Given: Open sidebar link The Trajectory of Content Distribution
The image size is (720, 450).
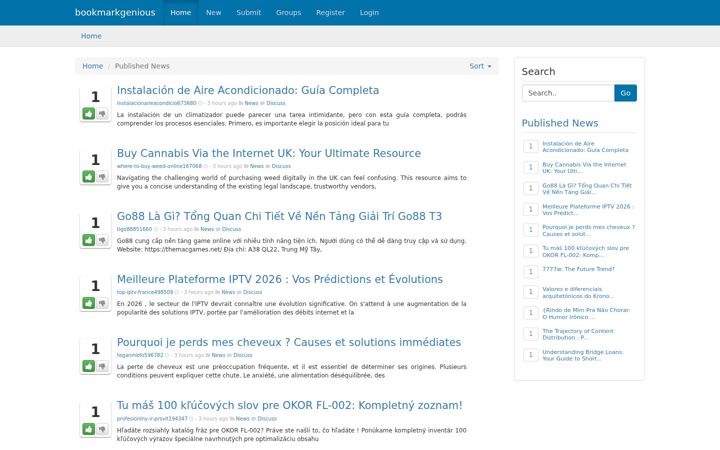Looking at the screenshot, I should tap(578, 334).
